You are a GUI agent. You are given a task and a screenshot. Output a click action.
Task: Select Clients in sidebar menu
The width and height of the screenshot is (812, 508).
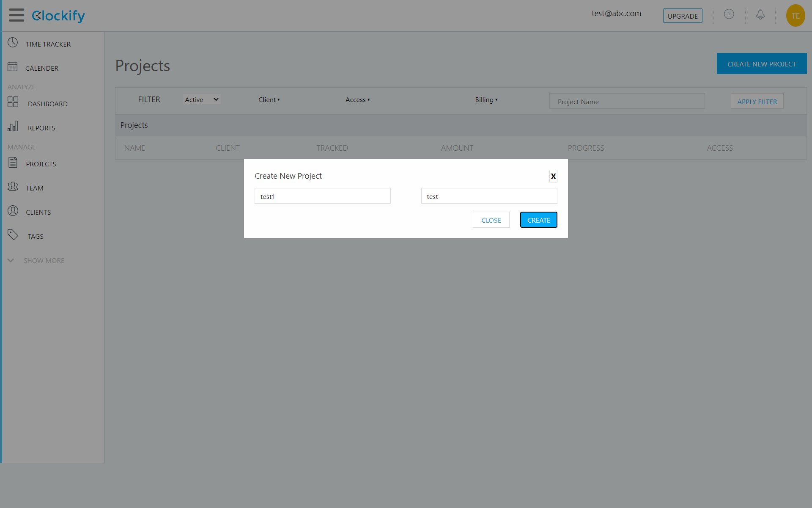pos(38,212)
